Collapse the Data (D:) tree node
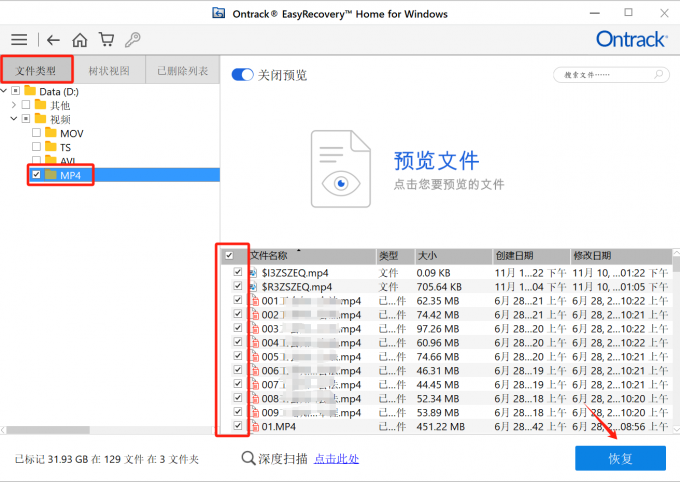This screenshot has height=482, width=680. [x=4, y=91]
